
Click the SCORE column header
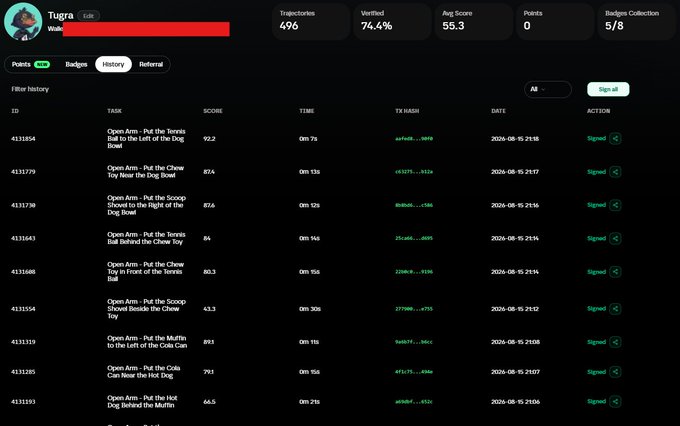click(x=213, y=111)
